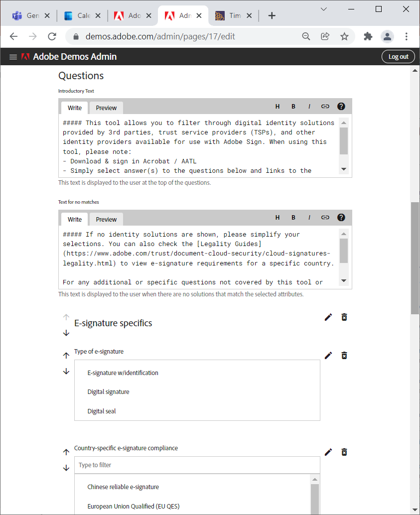Image resolution: width=420 pixels, height=515 pixels.
Task: Open the tab search chevron dropdown
Action: pyautogui.click(x=324, y=9)
